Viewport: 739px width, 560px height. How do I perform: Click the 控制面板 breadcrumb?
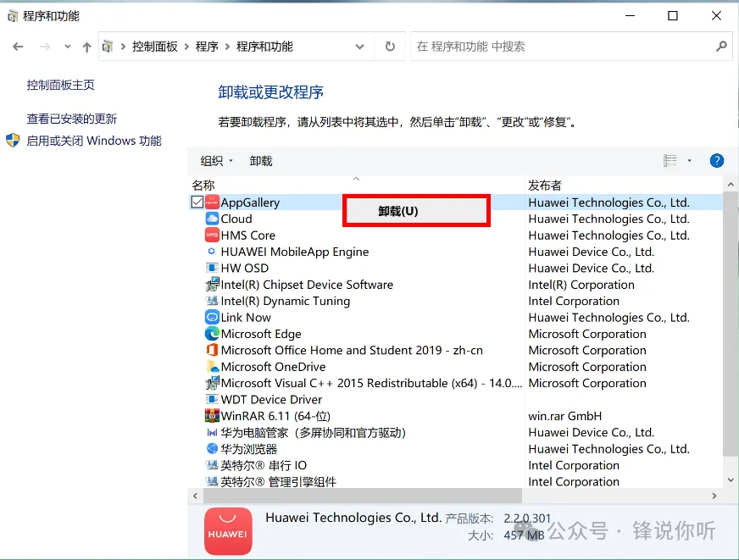[154, 47]
